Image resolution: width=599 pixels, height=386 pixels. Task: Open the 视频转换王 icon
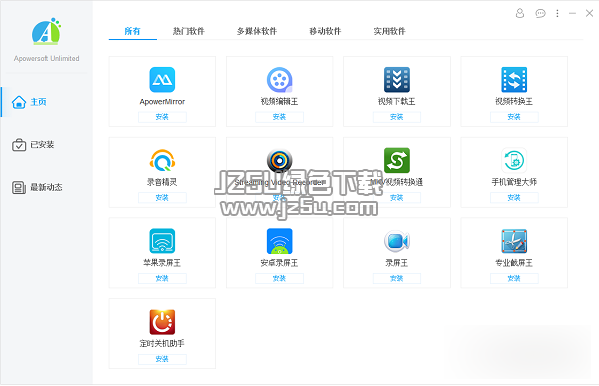tap(514, 79)
